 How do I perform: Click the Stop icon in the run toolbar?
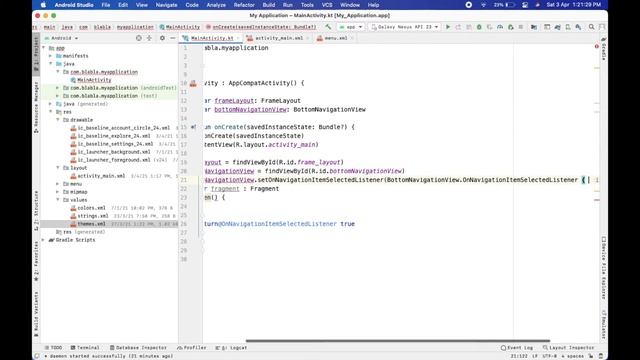click(521, 27)
